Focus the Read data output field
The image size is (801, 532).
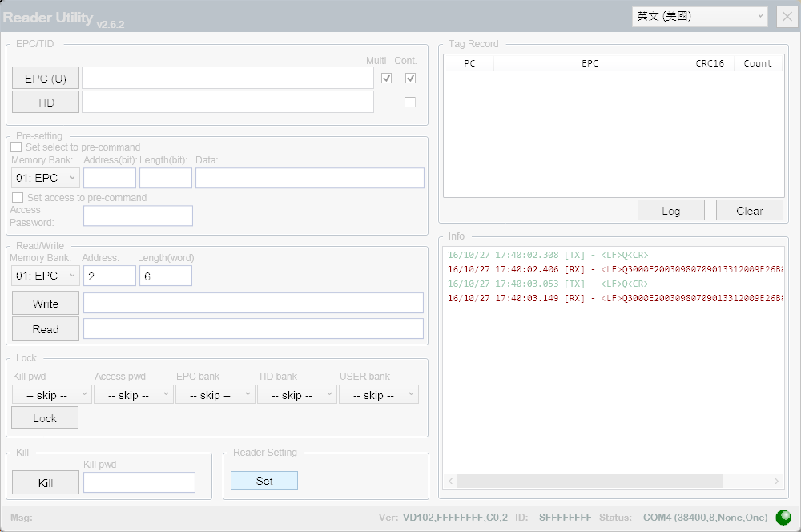tap(253, 328)
